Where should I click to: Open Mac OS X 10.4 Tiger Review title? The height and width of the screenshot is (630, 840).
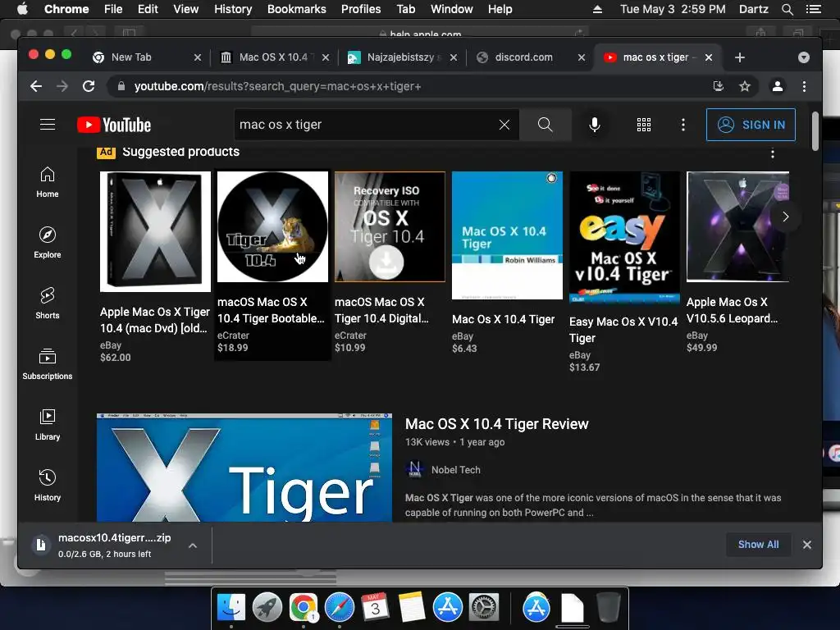[496, 424]
